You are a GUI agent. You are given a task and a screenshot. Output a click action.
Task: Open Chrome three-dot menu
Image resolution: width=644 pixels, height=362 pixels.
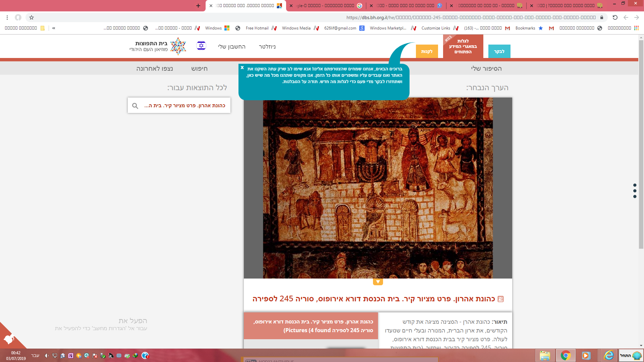(x=7, y=17)
